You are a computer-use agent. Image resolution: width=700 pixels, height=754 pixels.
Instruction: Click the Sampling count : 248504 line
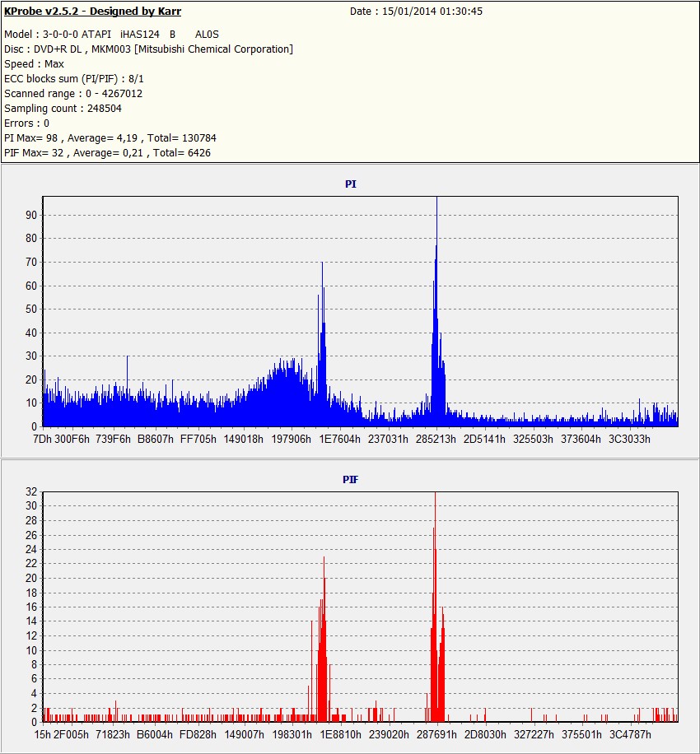63,108
